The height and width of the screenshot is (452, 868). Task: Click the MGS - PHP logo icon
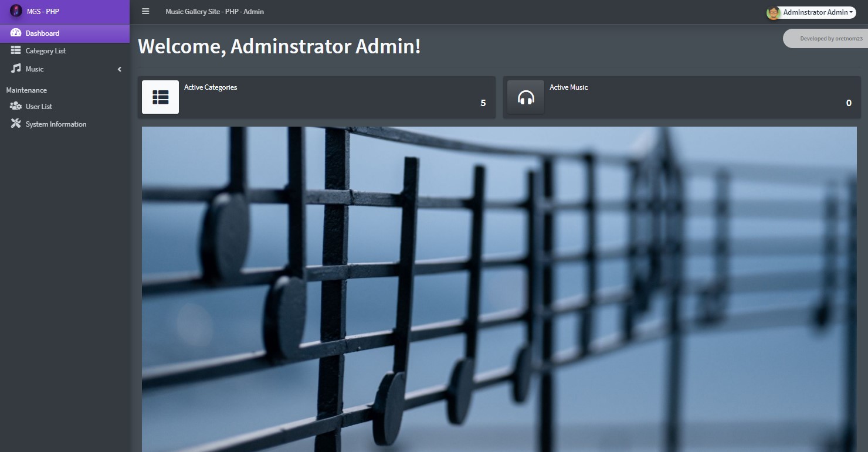pyautogui.click(x=16, y=11)
